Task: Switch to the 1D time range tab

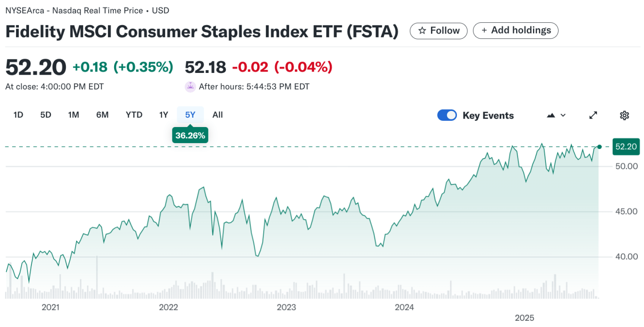Action: tap(18, 115)
